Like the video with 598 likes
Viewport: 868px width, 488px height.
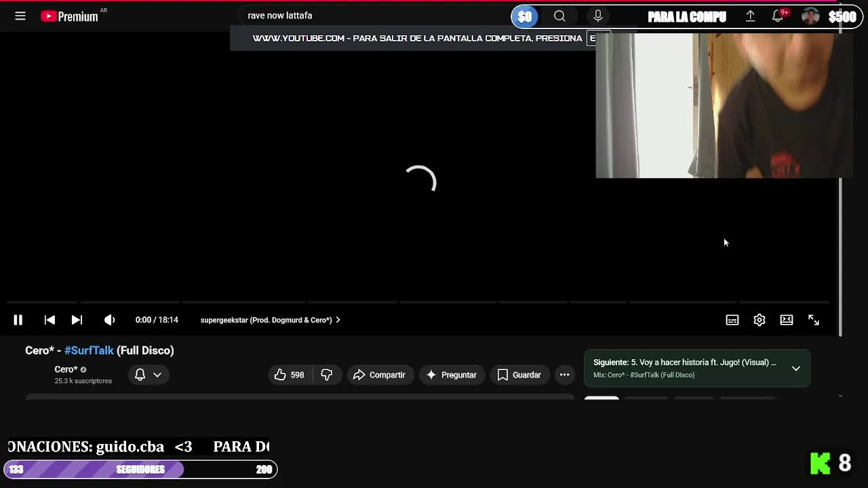pos(289,375)
